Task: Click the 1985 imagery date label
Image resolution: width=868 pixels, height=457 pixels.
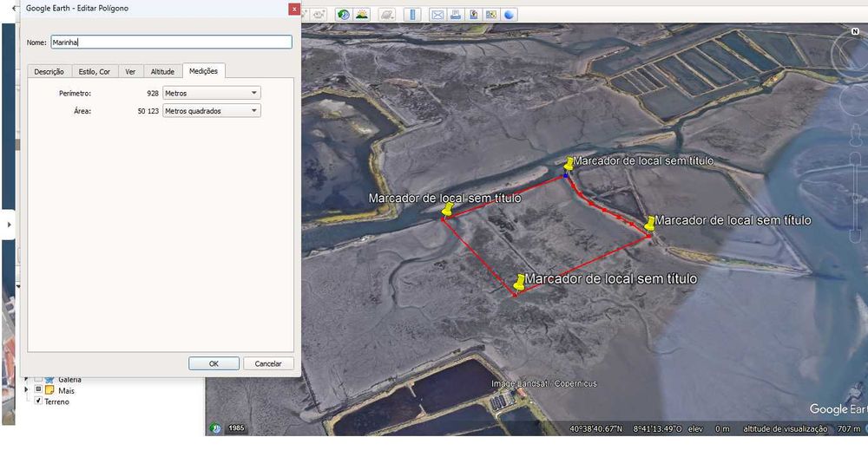Action: (x=236, y=428)
